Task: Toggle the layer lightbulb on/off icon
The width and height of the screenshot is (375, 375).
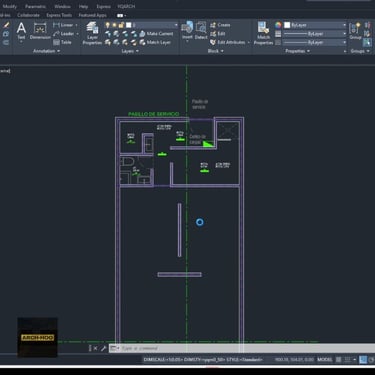Action: coord(107,25)
